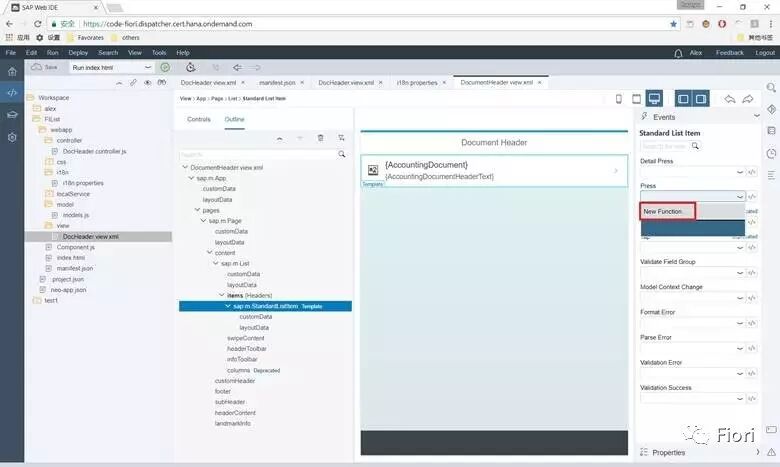Select neo-app.json in workspace tree
The image size is (780, 467).
pyautogui.click(x=68, y=290)
